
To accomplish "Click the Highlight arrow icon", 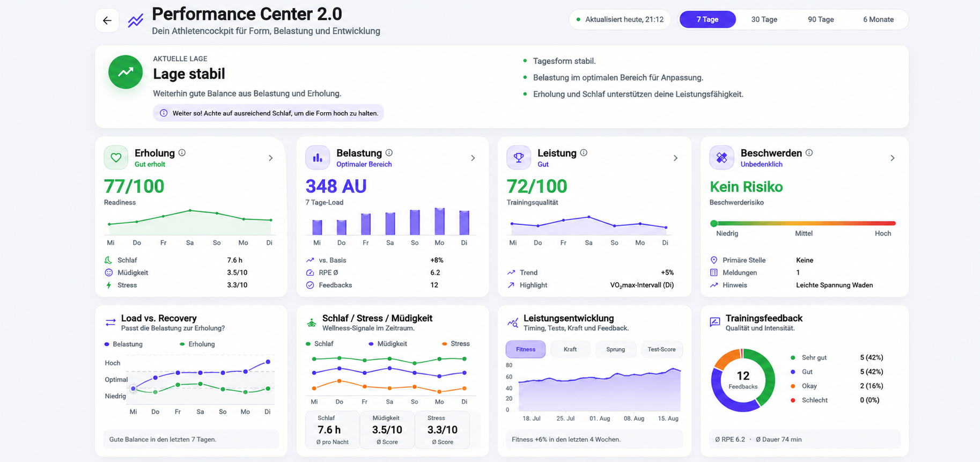I will coord(511,285).
